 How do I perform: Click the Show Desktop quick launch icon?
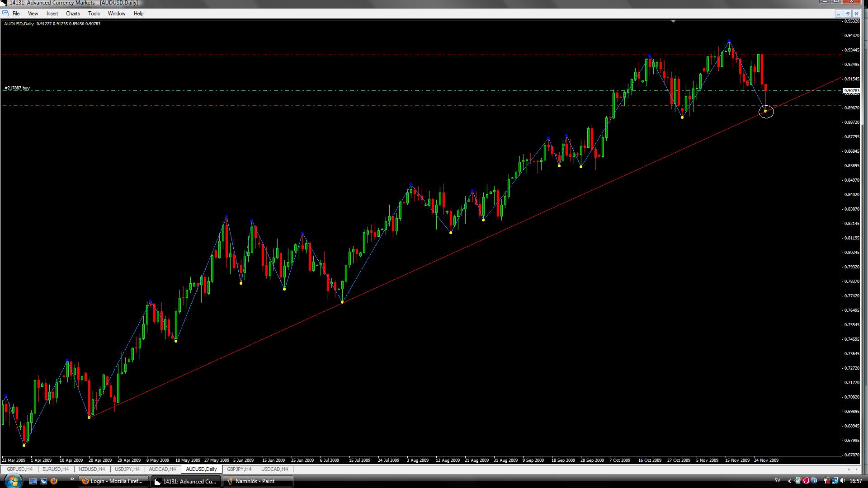(32, 481)
